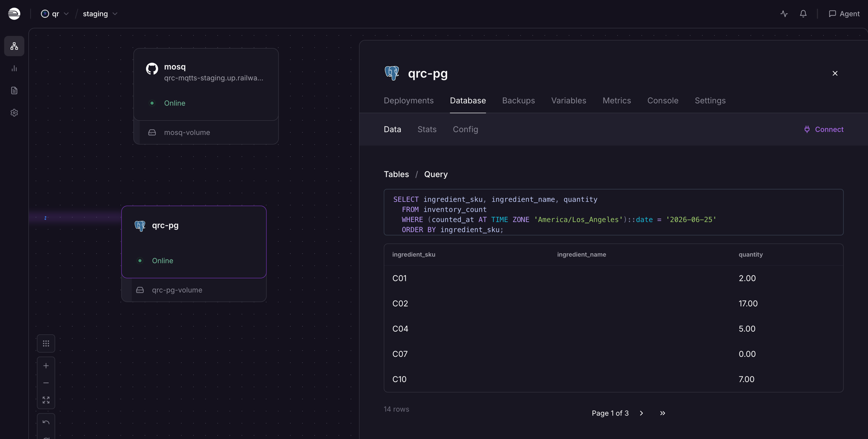Open the Logs document sidebar icon
This screenshot has height=439, width=868.
pyautogui.click(x=14, y=90)
